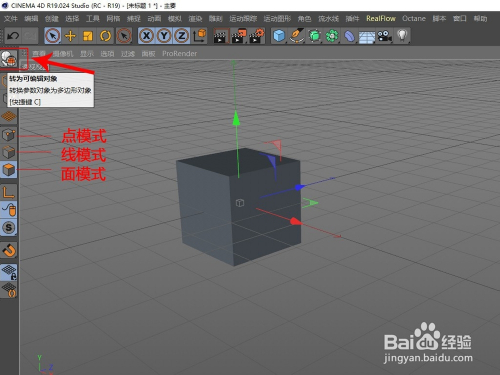This screenshot has width=500, height=375.
Task: Open the 工具 menu
Action: point(93,19)
